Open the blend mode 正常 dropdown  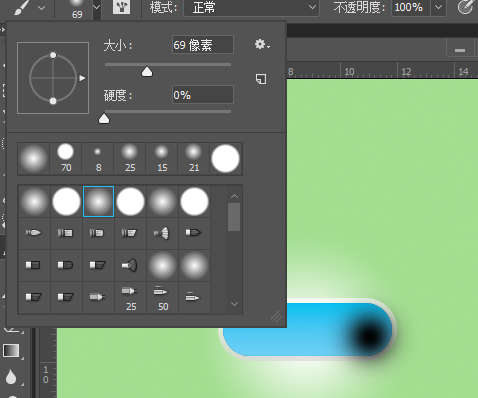252,7
